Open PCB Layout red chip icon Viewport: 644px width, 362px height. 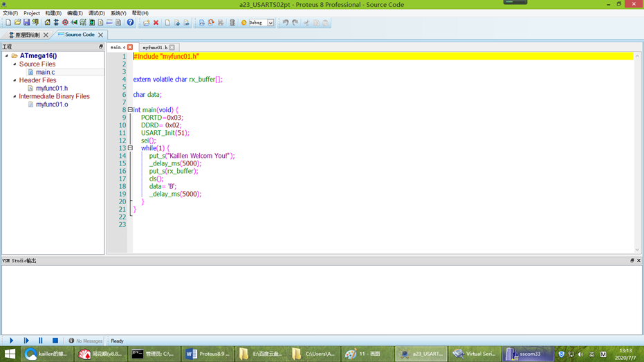pyautogui.click(x=65, y=23)
